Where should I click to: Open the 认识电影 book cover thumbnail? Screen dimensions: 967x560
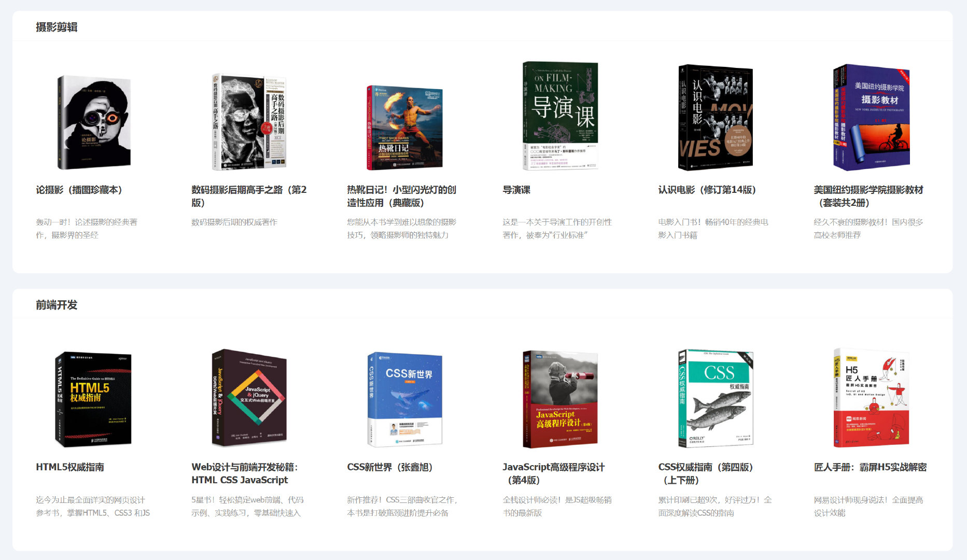[x=716, y=118]
